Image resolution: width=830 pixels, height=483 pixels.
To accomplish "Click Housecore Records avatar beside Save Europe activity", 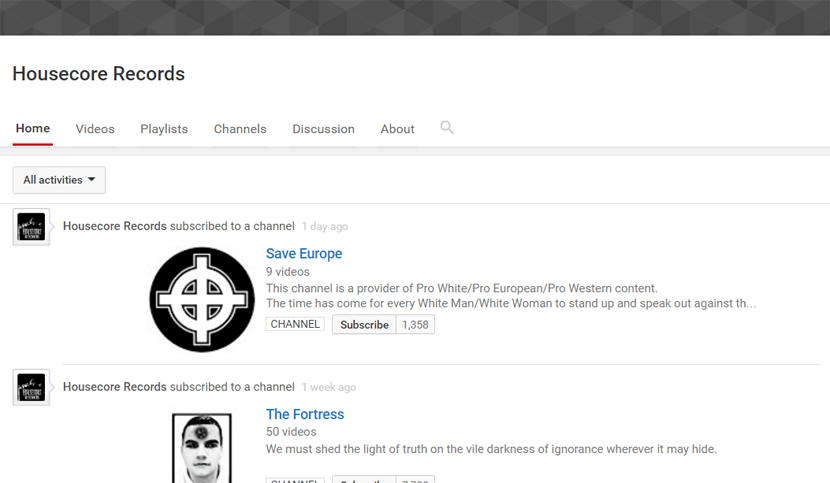I will tap(31, 227).
